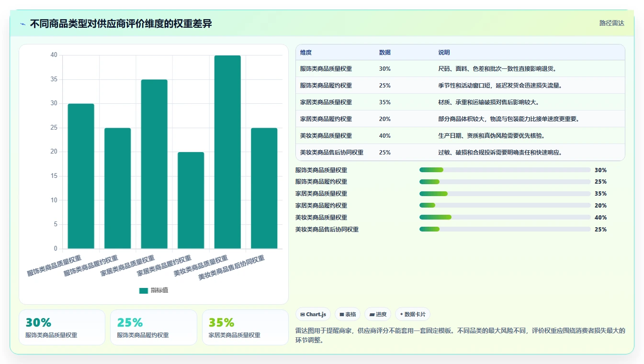This screenshot has width=644, height=364.
Task: Open the 30% 服饰类商品质量权重 summary card
Action: (x=62, y=327)
